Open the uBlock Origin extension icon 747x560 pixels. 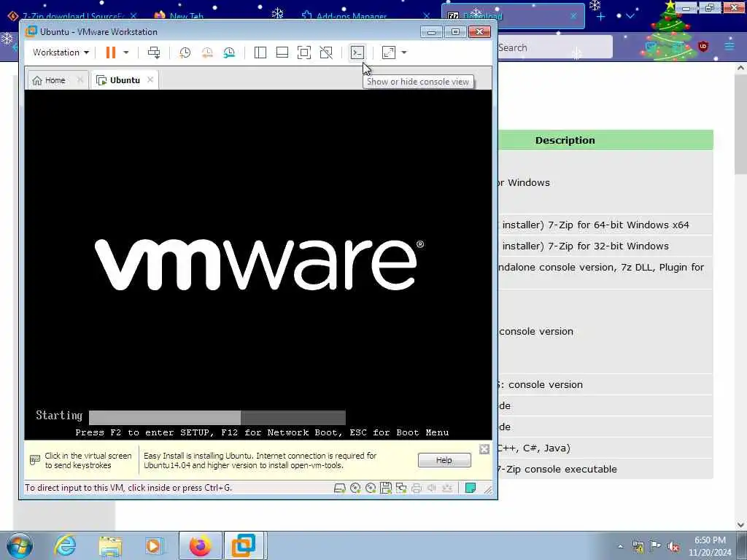pyautogui.click(x=703, y=46)
